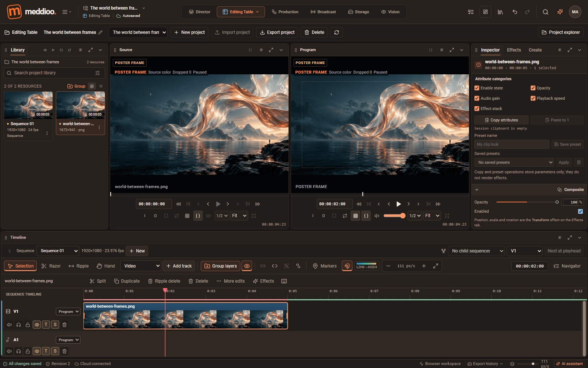The height and width of the screenshot is (368, 588).
Task: Uncheck the Opacity attribute category
Action: (533, 88)
